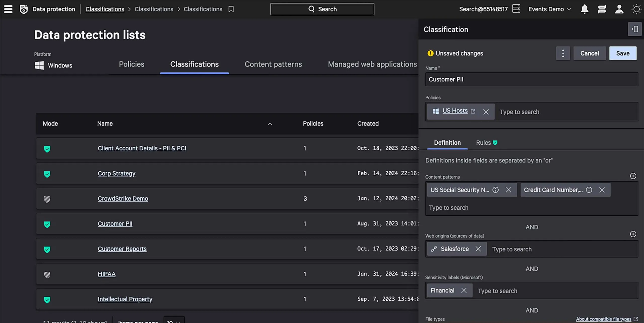Open the Windows platform selector

point(53,66)
